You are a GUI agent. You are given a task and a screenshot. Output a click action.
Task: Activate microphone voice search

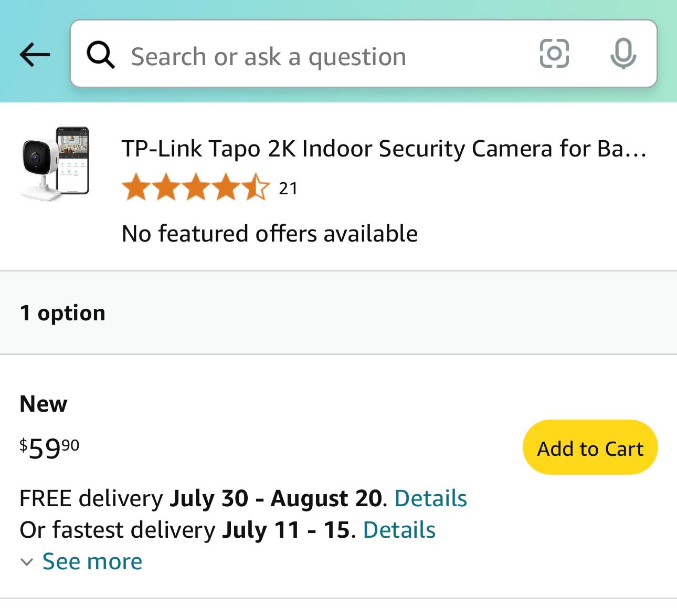[623, 54]
